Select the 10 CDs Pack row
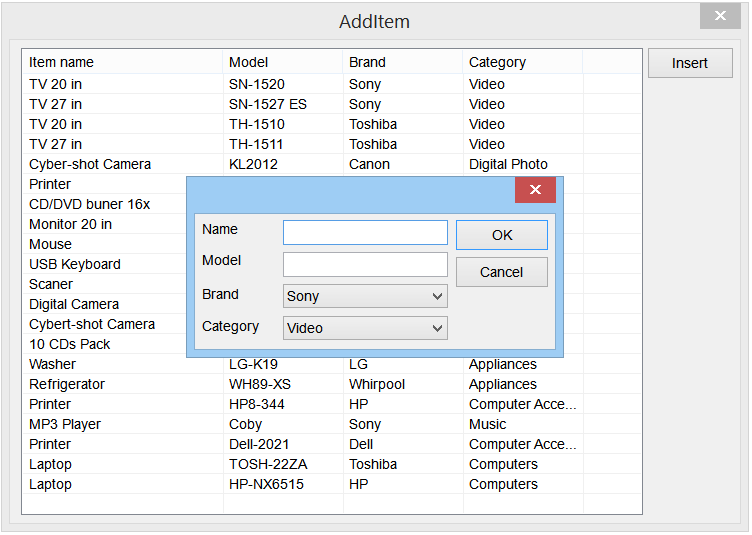This screenshot has width=752, height=535. click(70, 344)
